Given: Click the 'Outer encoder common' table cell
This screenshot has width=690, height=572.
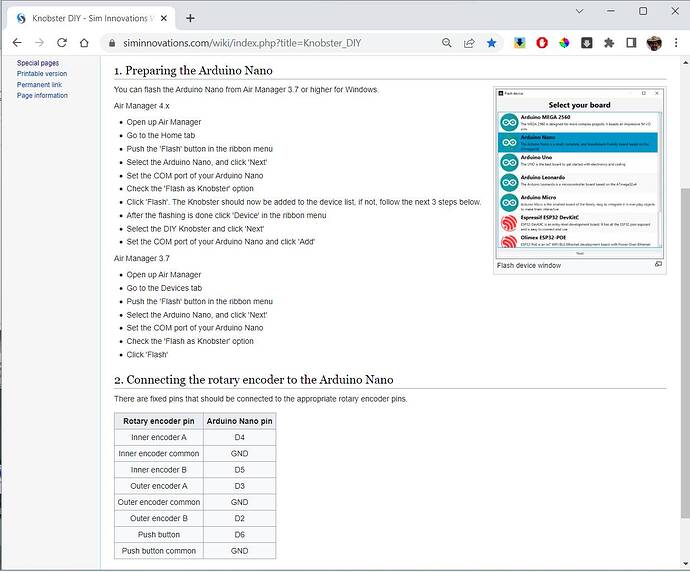Looking at the screenshot, I should pos(159,502).
